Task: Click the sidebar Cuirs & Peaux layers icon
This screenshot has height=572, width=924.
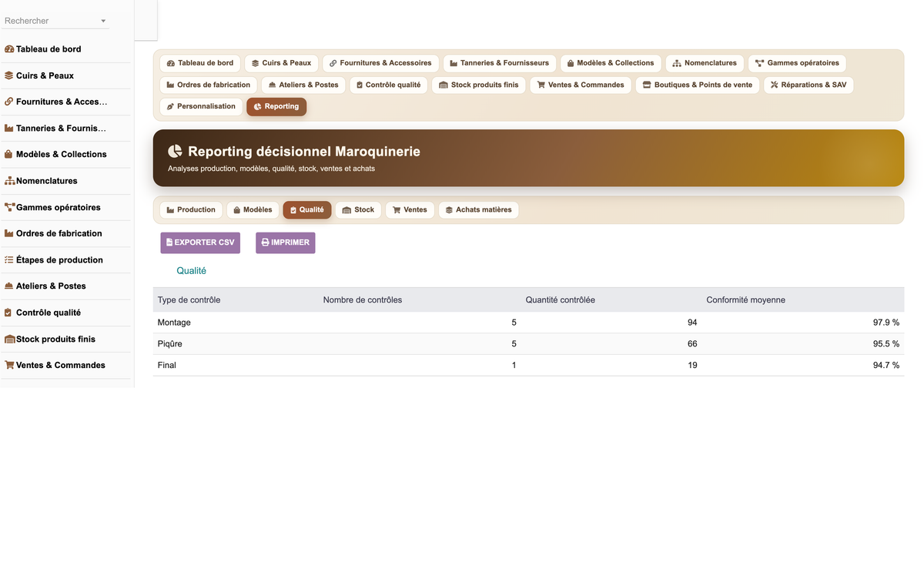Action: pos(9,75)
